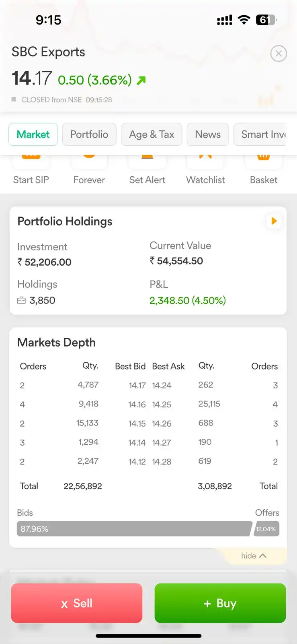The image size is (297, 644).
Task: Tap the green Buy button
Action: click(220, 603)
